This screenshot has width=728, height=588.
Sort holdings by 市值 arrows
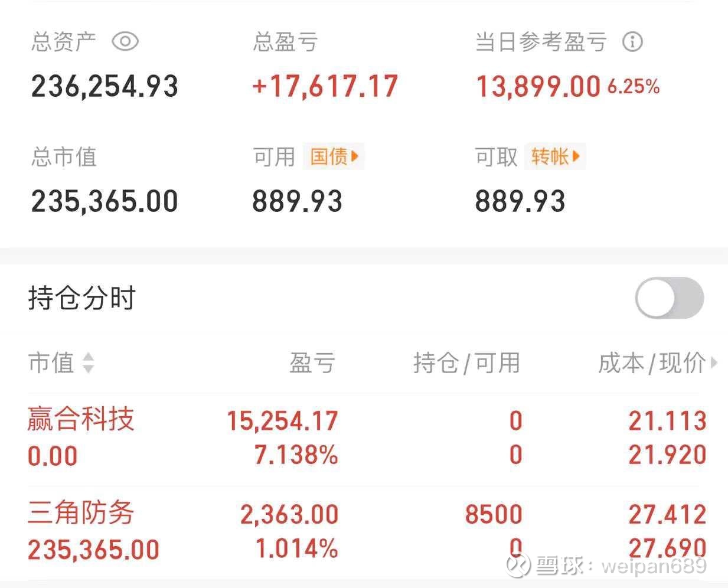tap(88, 363)
